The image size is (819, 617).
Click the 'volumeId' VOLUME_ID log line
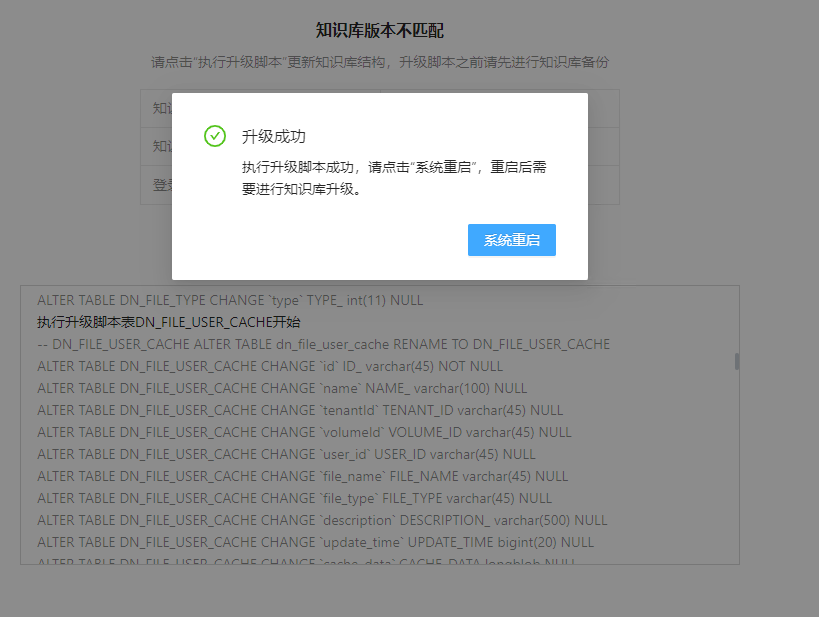click(304, 432)
